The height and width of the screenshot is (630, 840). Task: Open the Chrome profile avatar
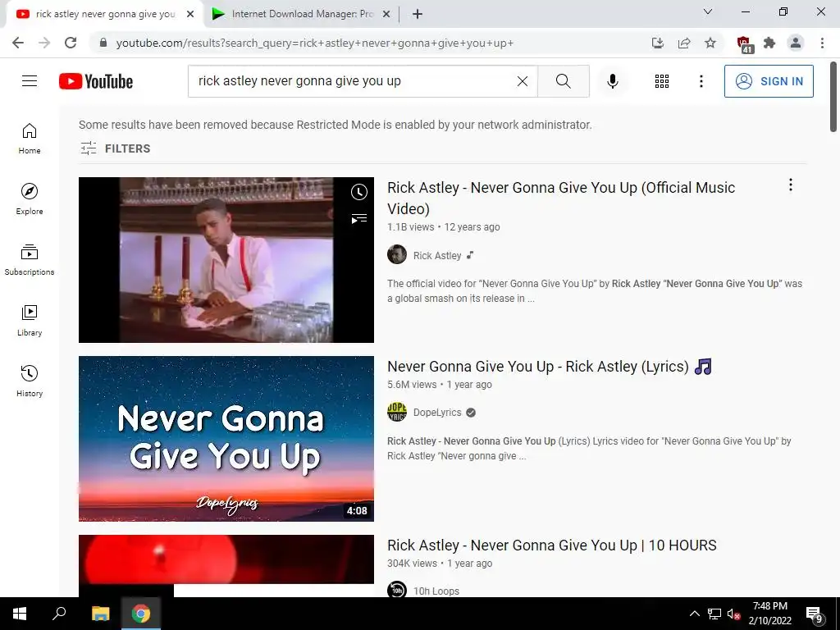pyautogui.click(x=796, y=43)
